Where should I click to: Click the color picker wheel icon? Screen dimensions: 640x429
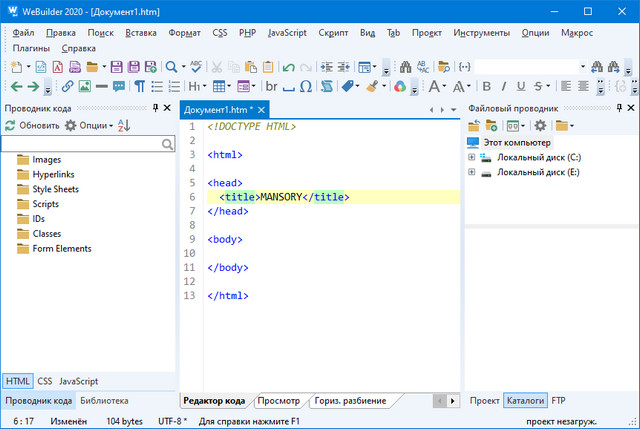tap(399, 87)
